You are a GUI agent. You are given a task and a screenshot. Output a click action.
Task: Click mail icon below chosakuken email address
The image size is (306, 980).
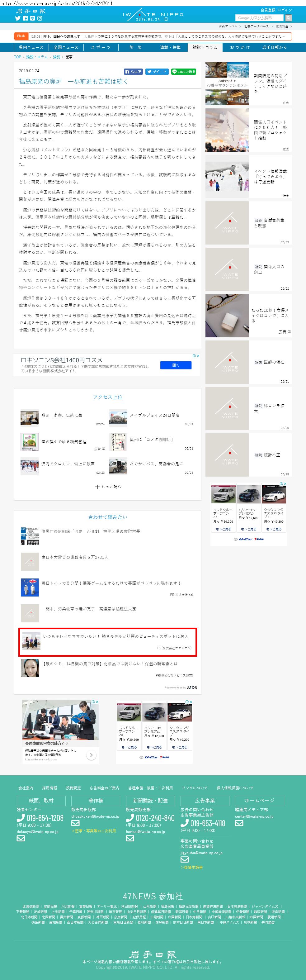75,823
